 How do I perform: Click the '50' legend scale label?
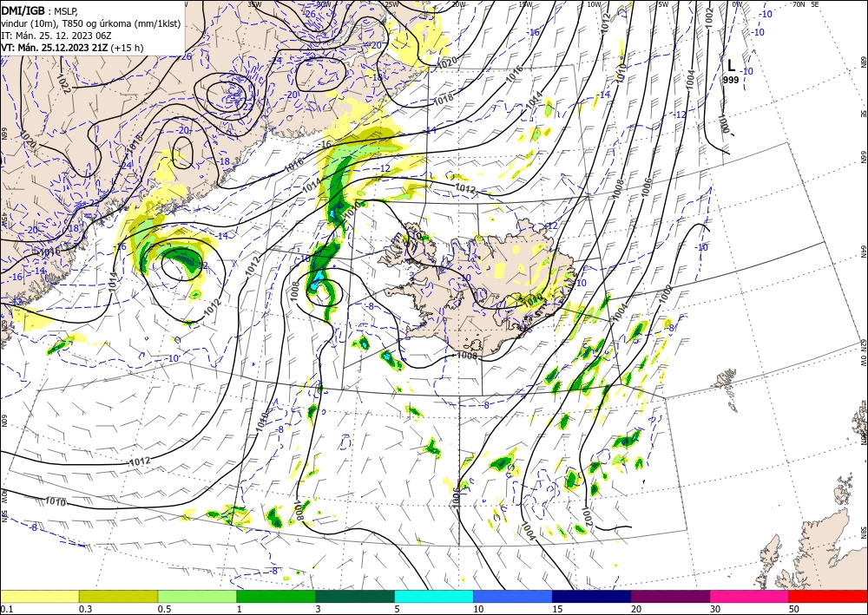[794, 609]
